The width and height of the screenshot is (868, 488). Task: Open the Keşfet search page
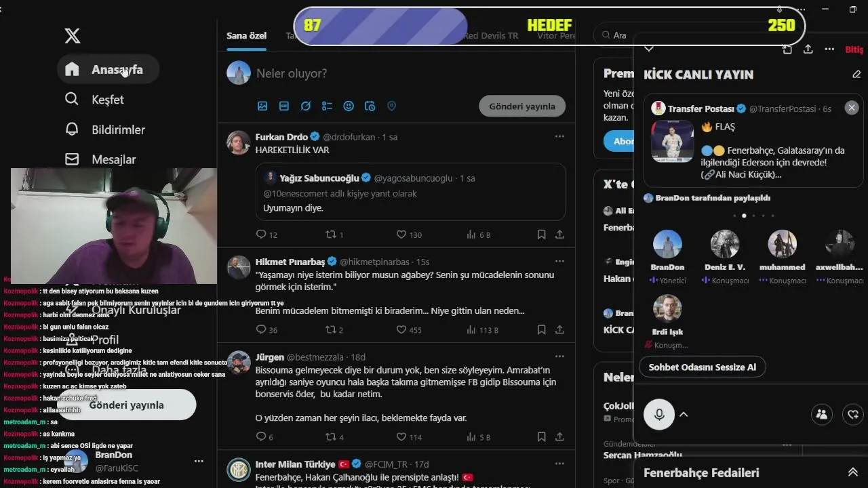tap(94, 100)
